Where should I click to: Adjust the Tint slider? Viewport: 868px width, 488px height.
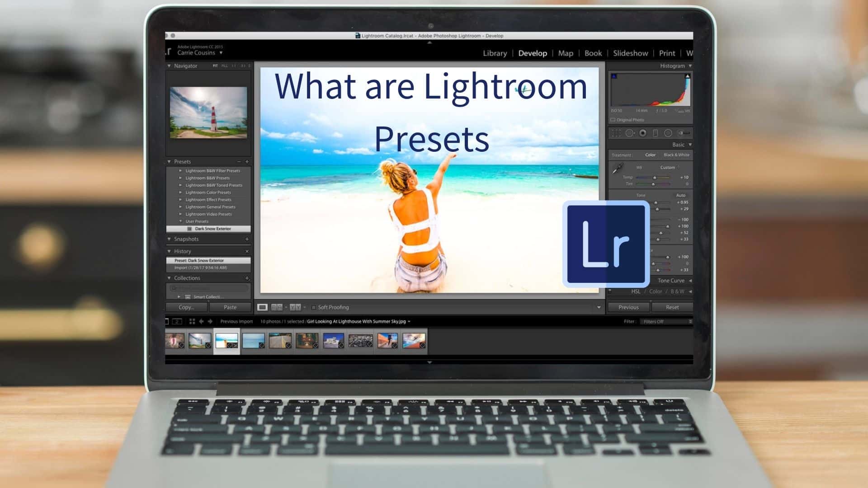(x=653, y=184)
